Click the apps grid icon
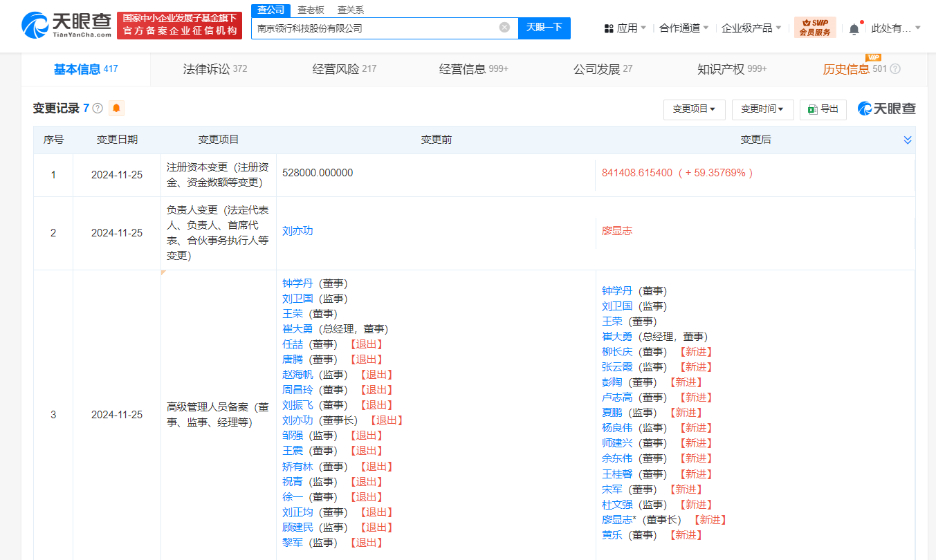 click(609, 28)
